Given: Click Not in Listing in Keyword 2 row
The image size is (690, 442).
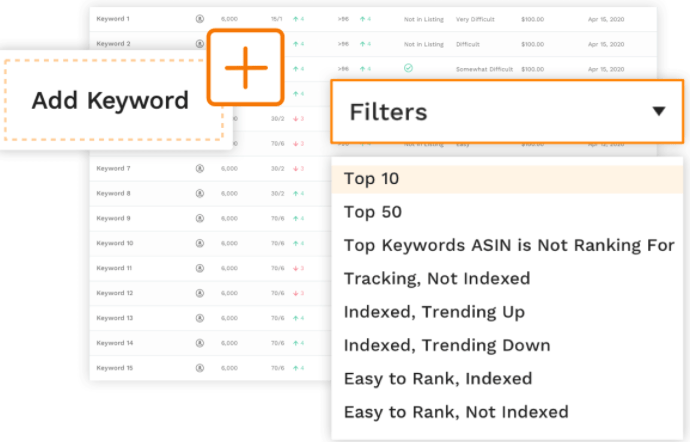Looking at the screenshot, I should (424, 44).
